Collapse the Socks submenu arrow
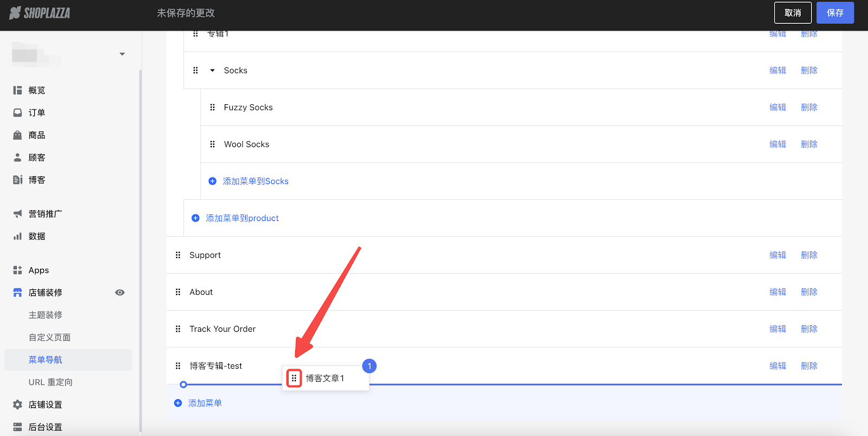Image resolution: width=868 pixels, height=436 pixels. pyautogui.click(x=213, y=70)
